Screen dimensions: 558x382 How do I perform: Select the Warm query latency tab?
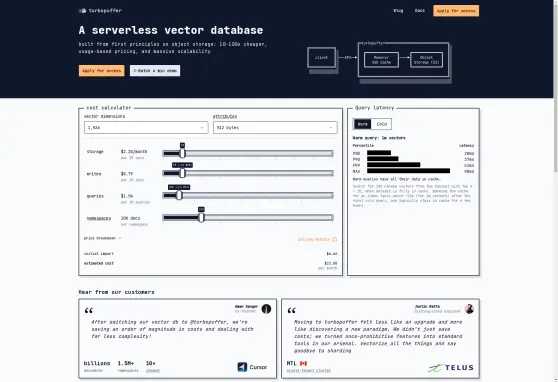[362, 124]
